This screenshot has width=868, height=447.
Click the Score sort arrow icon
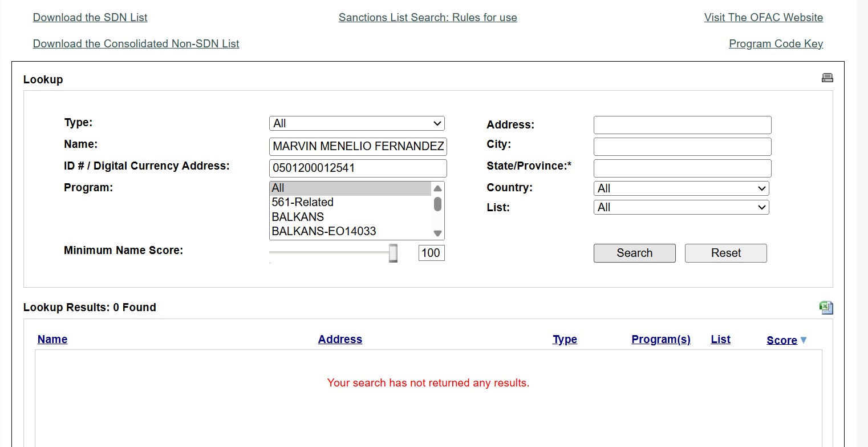804,340
